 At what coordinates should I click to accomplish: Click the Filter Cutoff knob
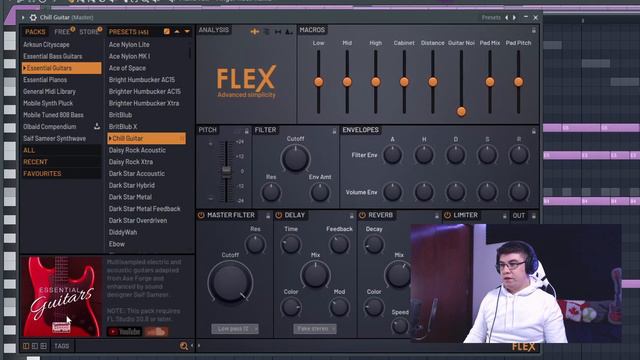tap(295, 158)
